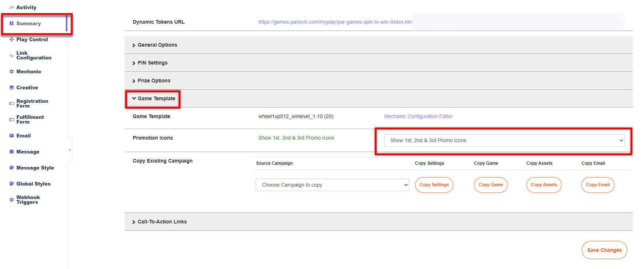Expand the General Options section

378,45
